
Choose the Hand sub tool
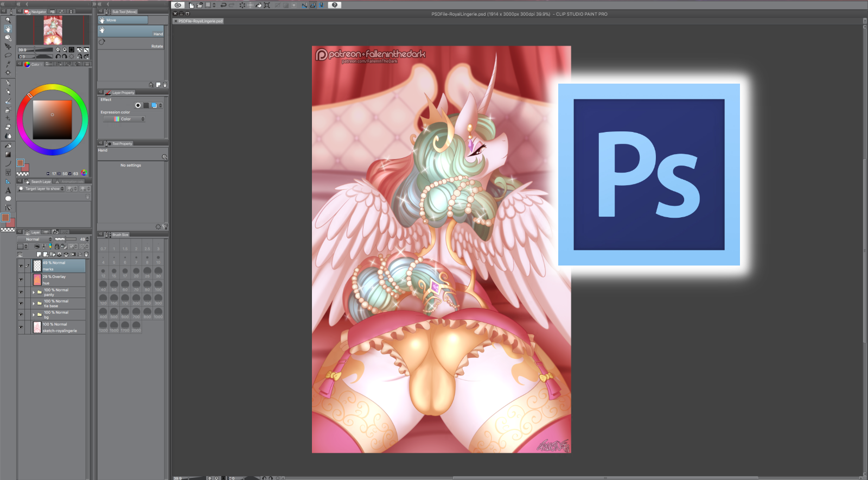point(131,31)
